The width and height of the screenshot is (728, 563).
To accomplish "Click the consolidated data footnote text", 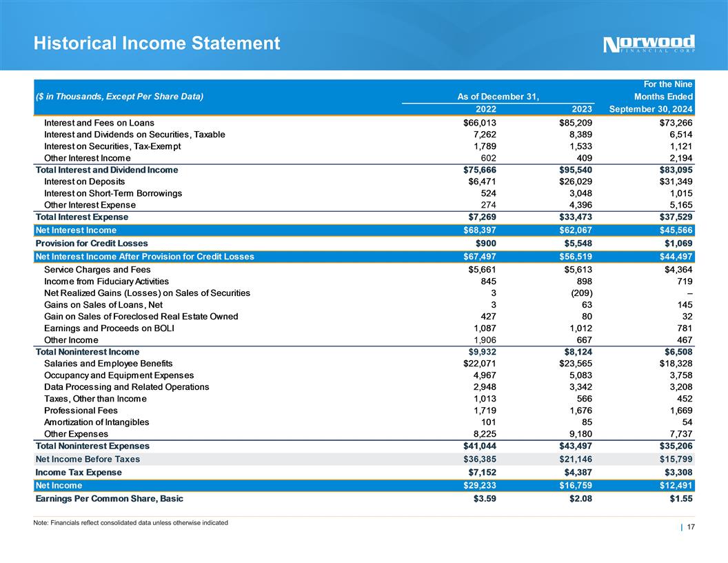I will point(130,522).
